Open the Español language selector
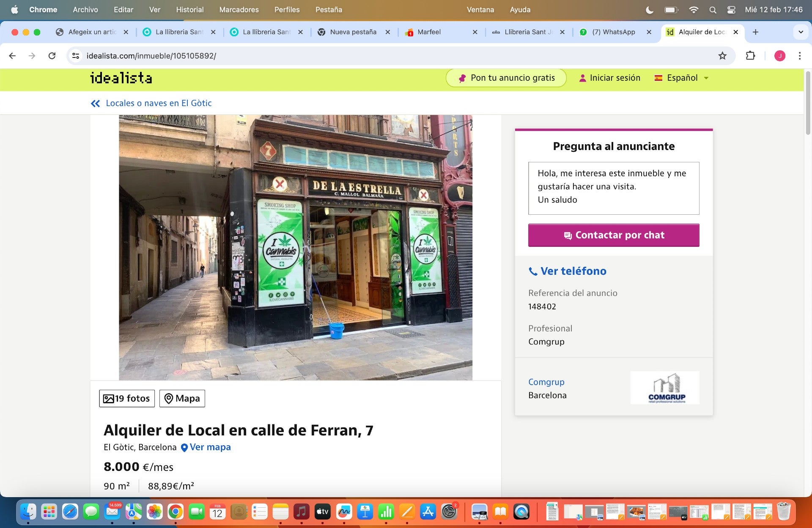 coord(681,78)
